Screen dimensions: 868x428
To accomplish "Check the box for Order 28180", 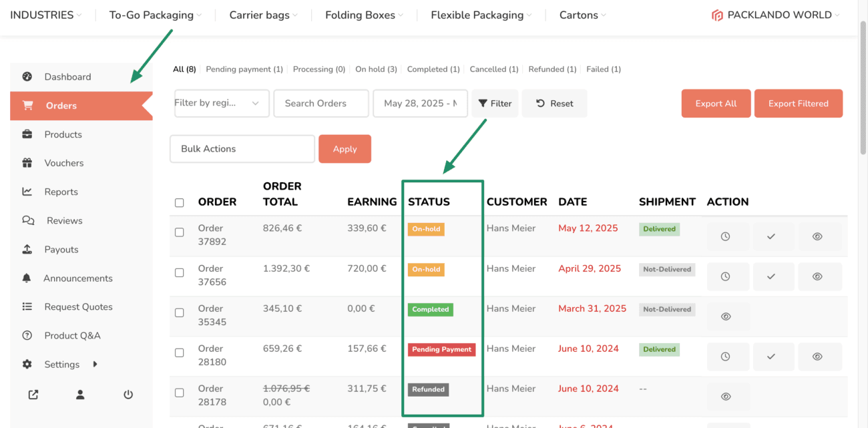I will pyautogui.click(x=179, y=353).
